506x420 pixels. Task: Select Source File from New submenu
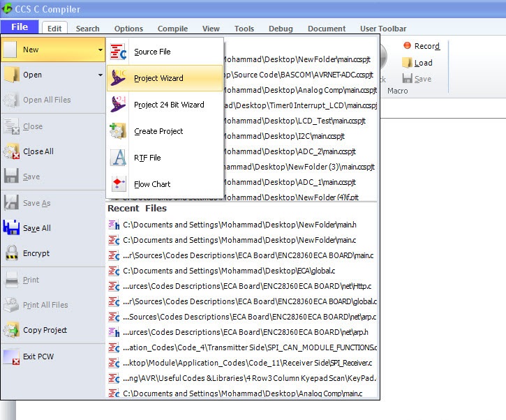[165, 52]
